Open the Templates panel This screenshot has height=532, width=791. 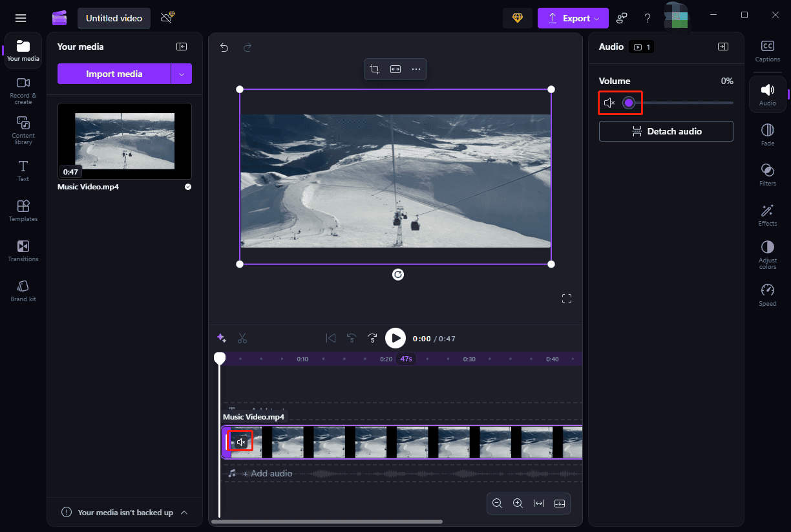(23, 212)
